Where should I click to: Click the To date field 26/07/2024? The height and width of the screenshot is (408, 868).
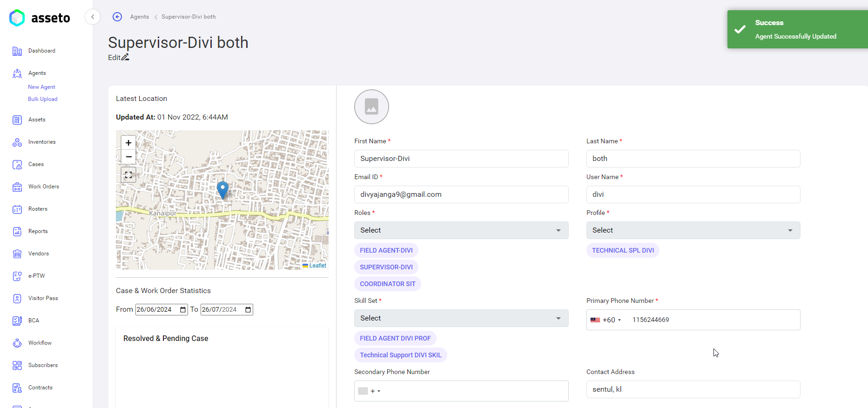pos(227,310)
